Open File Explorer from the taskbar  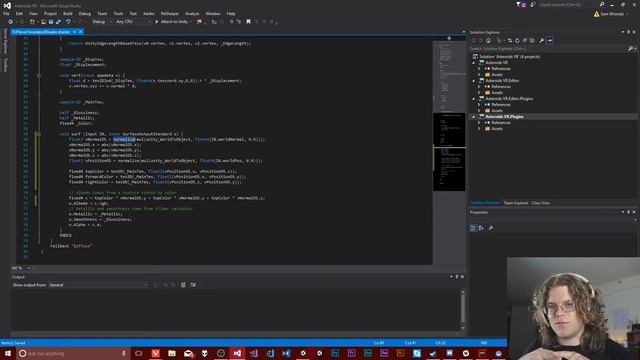click(172, 353)
